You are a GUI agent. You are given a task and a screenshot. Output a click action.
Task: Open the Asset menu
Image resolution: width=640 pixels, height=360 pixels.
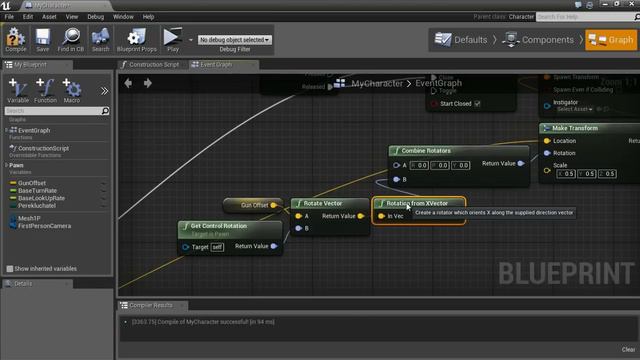(49, 17)
